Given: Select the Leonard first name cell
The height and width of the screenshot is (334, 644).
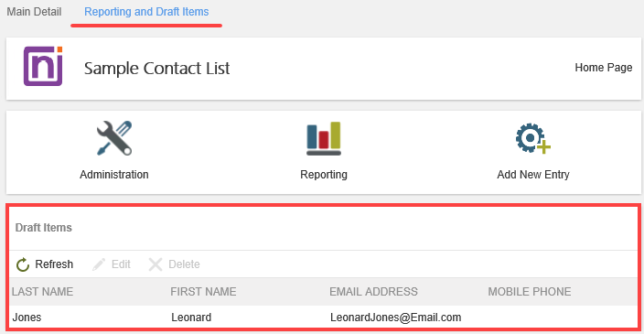Looking at the screenshot, I should tap(191, 318).
